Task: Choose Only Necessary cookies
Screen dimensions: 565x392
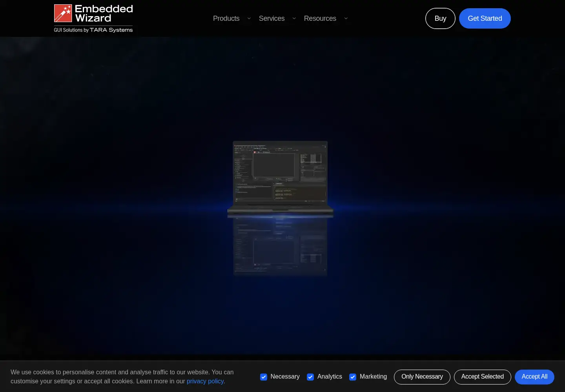Action: click(x=422, y=377)
